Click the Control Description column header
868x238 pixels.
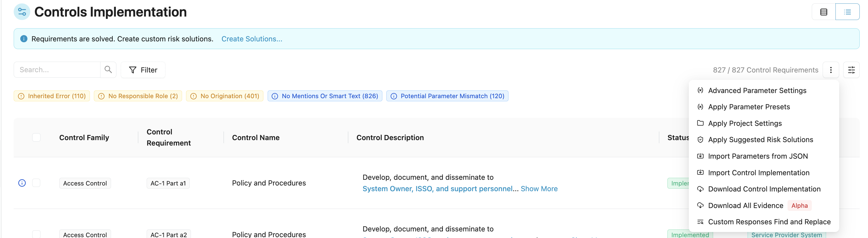click(390, 138)
